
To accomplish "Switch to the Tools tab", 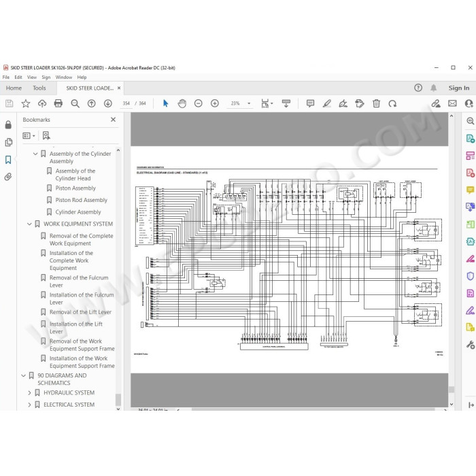I will [x=39, y=88].
